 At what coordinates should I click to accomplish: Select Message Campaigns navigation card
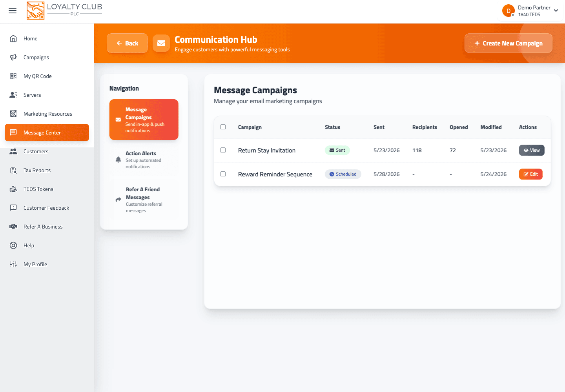tap(144, 120)
